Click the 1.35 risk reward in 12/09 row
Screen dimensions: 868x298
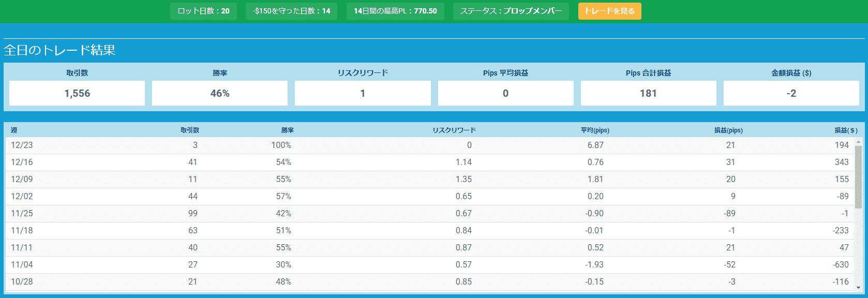(x=463, y=180)
